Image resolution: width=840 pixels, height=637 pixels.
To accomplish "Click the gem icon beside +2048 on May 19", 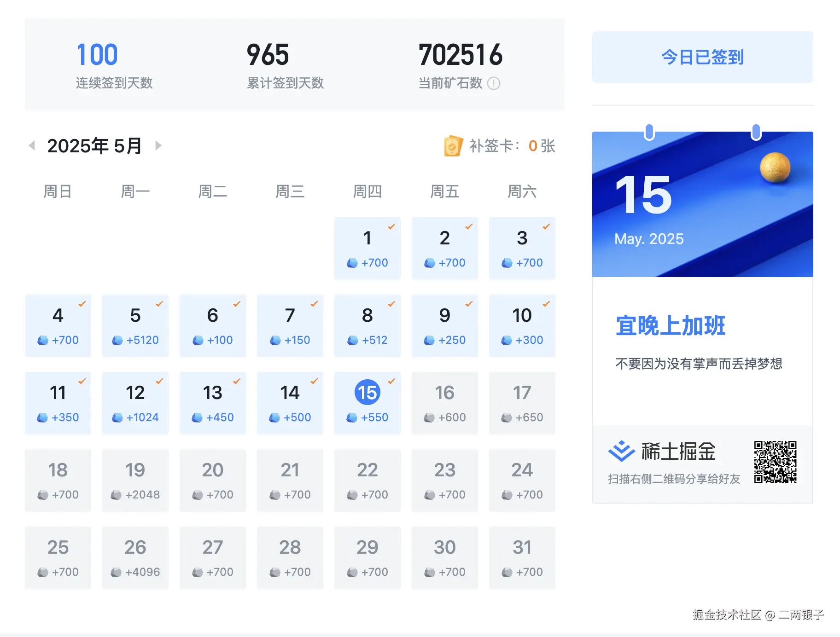I will tap(115, 495).
